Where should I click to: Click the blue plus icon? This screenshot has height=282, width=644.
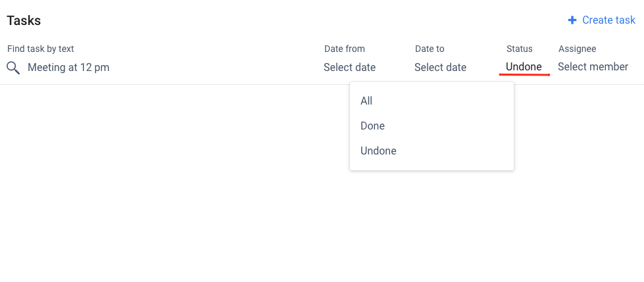click(x=572, y=20)
